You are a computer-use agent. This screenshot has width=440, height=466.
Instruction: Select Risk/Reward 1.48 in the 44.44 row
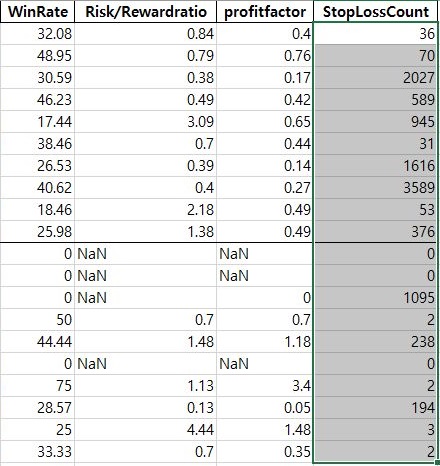coord(146,342)
